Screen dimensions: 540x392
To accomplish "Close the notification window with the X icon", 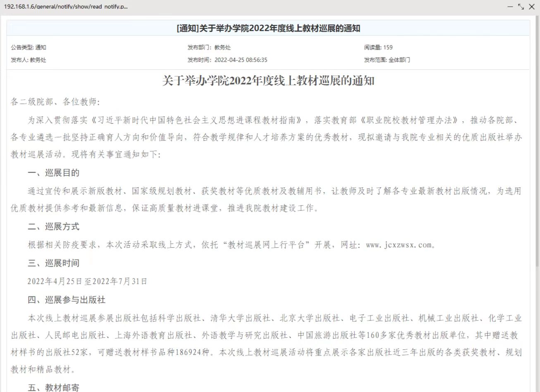I will click(532, 7).
